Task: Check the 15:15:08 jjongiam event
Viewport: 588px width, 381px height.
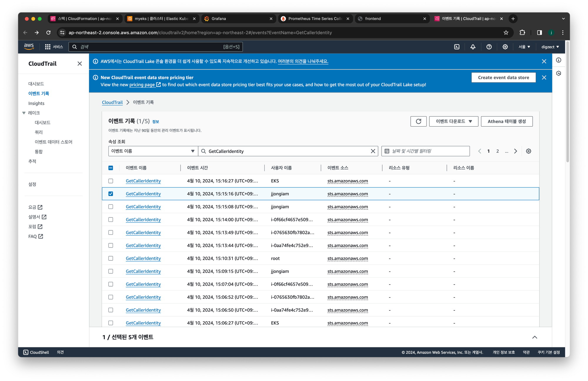Action: point(111,207)
